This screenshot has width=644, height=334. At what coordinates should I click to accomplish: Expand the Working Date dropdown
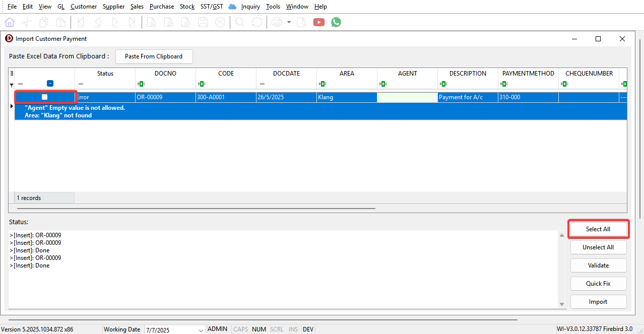(201, 330)
